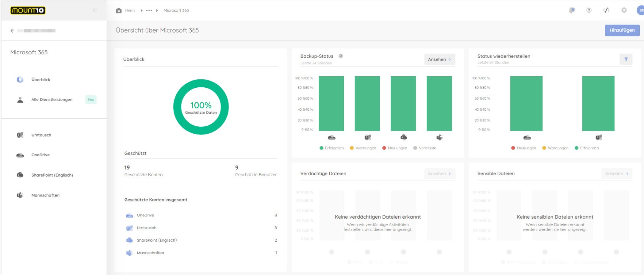Toggle Misslungen legend in Status wiederherstellen
The width and height of the screenshot is (644, 275).
(523, 148)
